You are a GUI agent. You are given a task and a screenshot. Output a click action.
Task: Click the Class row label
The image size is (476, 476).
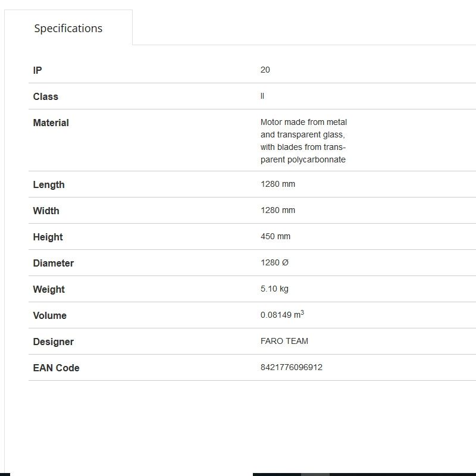coord(46,96)
